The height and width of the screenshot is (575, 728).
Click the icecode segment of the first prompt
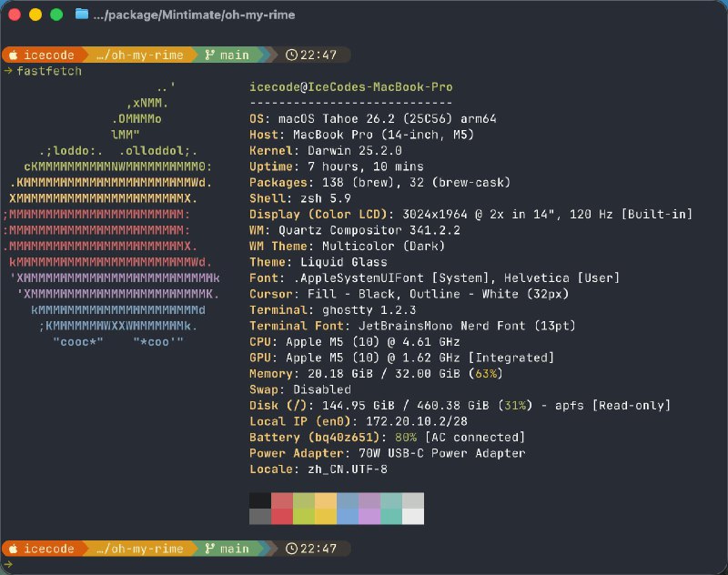pyautogui.click(x=48, y=55)
